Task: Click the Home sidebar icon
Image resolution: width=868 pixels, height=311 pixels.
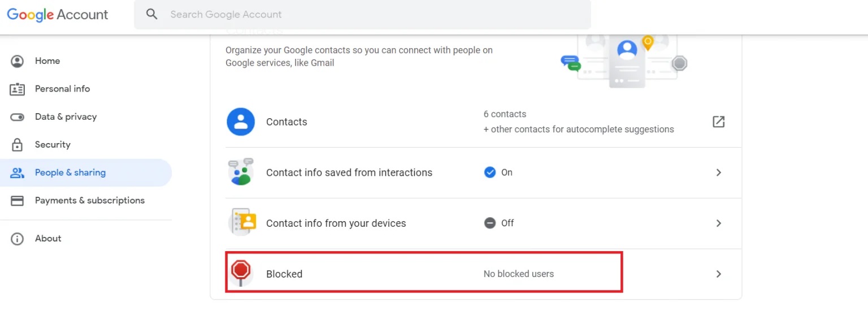Action: (18, 61)
